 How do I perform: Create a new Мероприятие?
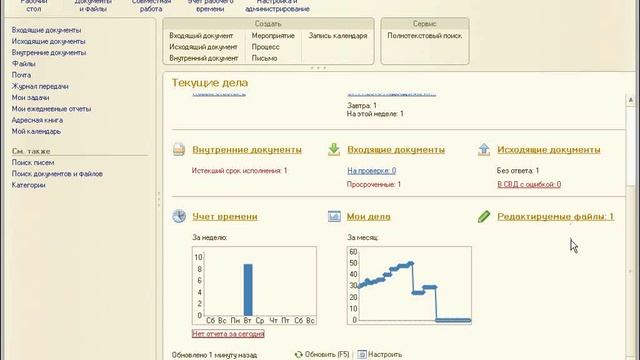point(273,36)
